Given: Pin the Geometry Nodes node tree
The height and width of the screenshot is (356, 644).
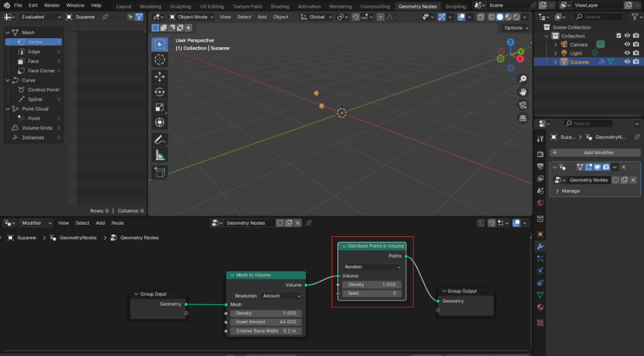Looking at the screenshot, I should pyautogui.click(x=308, y=223).
